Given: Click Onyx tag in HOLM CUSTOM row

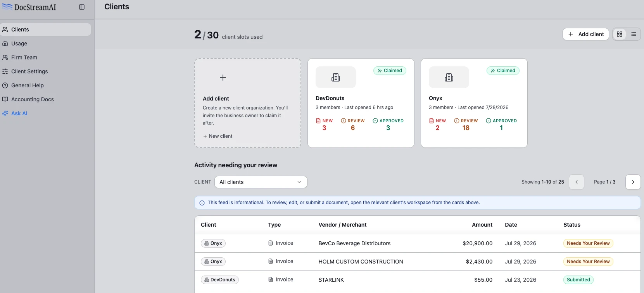Looking at the screenshot, I should pos(213,262).
